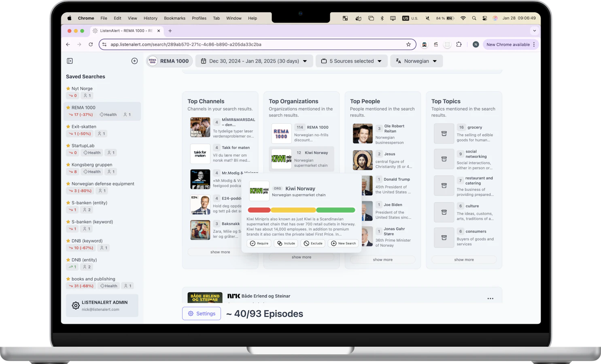Open the Bookmarks menu
This screenshot has width=601, height=364.
click(175, 18)
